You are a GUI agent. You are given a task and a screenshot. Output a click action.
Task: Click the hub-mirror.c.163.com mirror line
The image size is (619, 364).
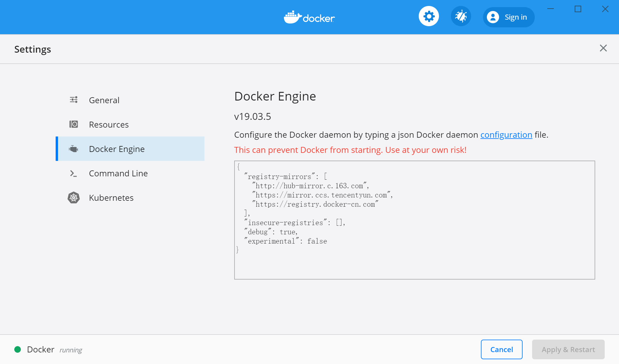pyautogui.click(x=310, y=186)
